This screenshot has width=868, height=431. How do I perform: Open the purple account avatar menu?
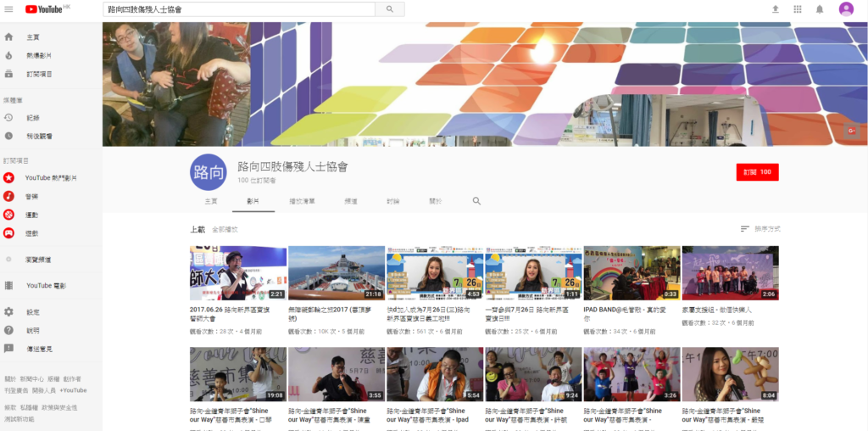click(846, 9)
